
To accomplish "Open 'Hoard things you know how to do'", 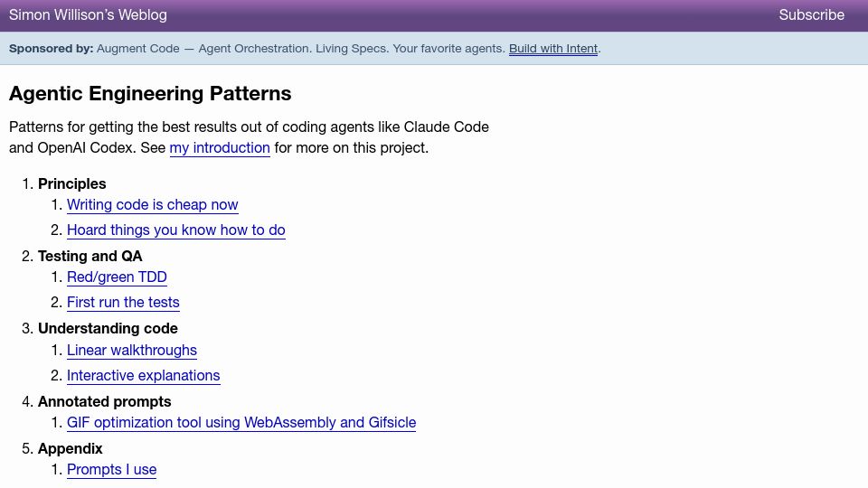I will (176, 230).
